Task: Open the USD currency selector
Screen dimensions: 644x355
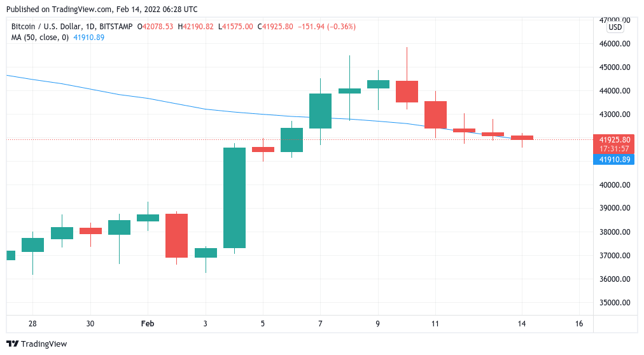Action: tap(615, 27)
